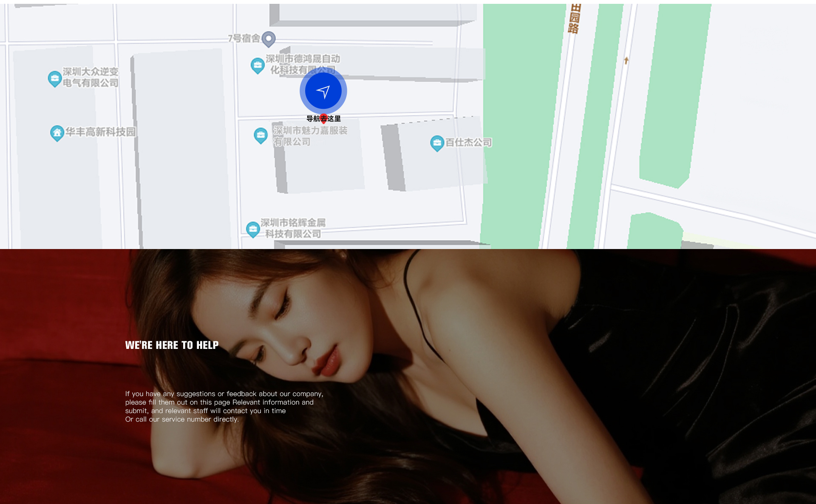Click the 导航去这里 navigation label
This screenshot has width=816, height=504.
[x=323, y=119]
